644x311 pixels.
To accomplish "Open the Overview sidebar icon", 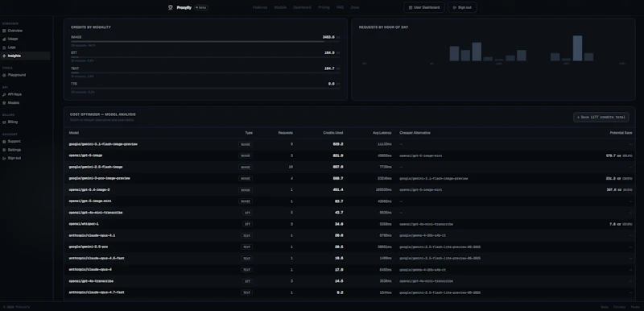I will pyautogui.click(x=4, y=31).
